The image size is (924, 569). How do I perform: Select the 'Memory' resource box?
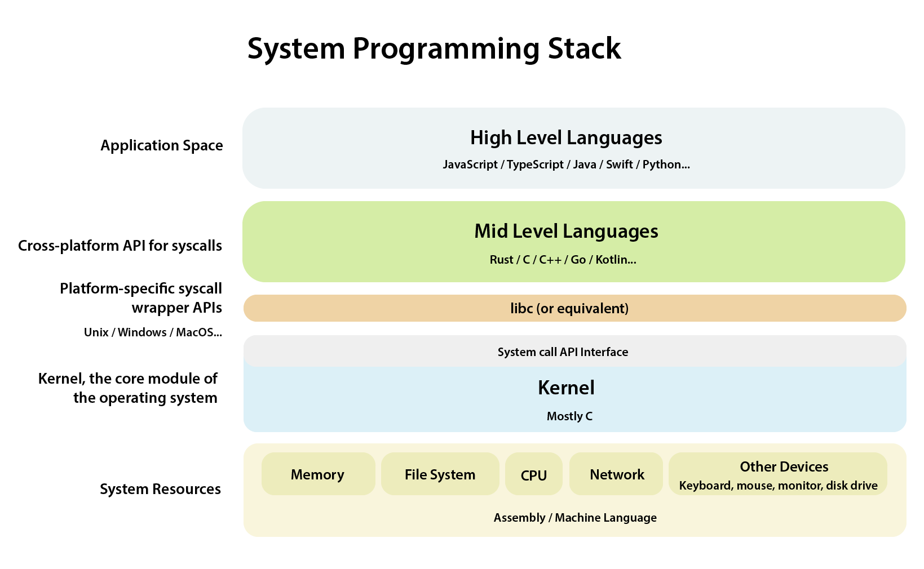(x=318, y=474)
